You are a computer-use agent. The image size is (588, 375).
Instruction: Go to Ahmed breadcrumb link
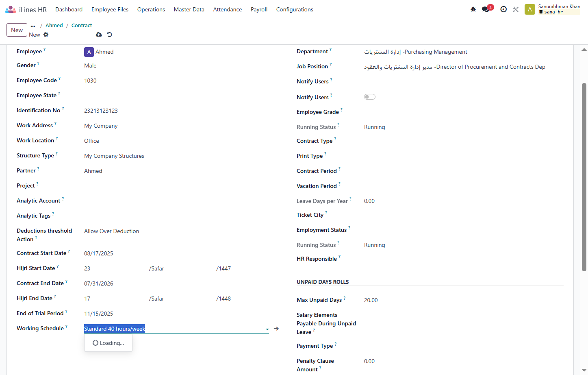54,26
